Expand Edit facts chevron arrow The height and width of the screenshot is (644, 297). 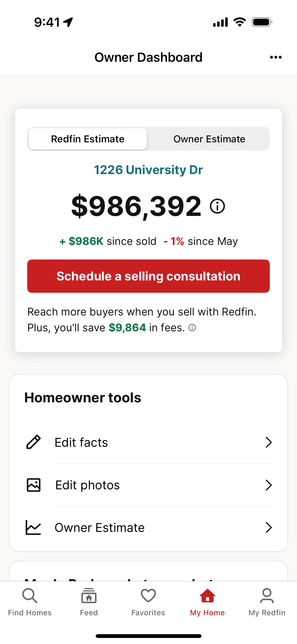[269, 442]
